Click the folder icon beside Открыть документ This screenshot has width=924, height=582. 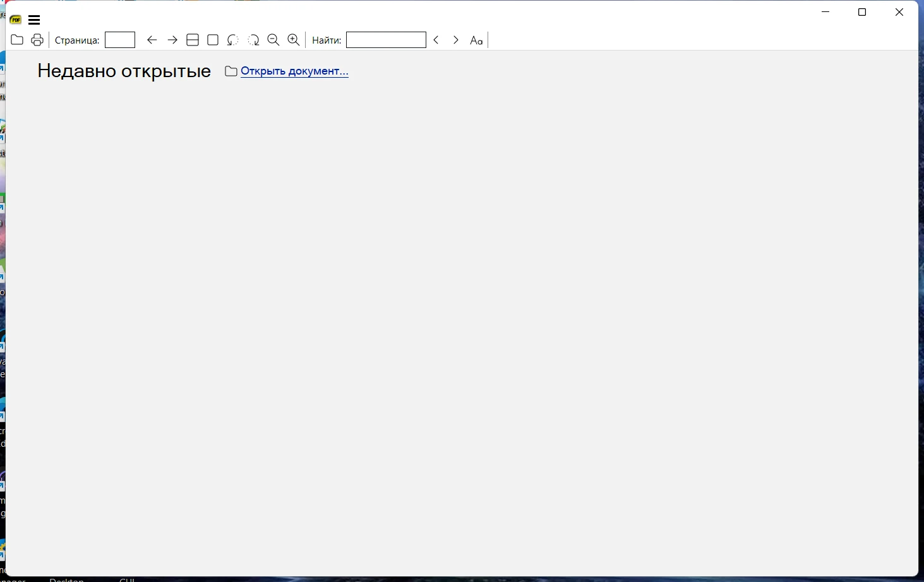click(x=231, y=71)
